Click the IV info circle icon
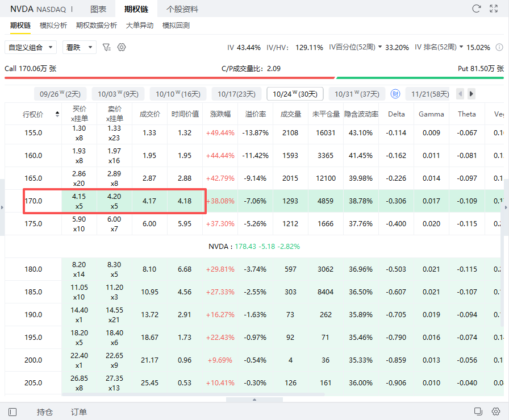509x420 pixels. [499, 47]
